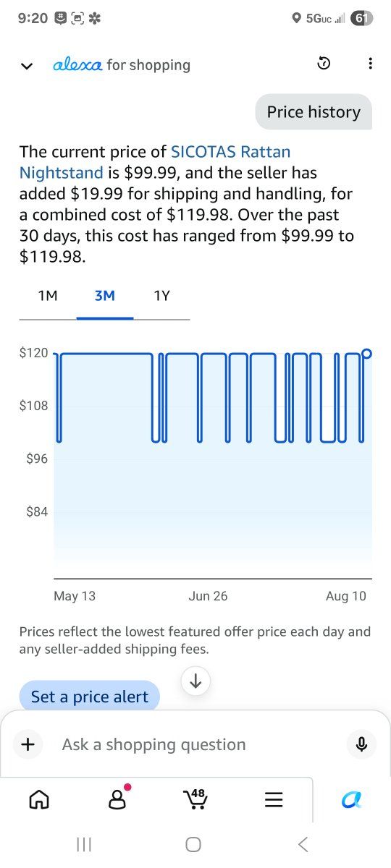391x868 pixels.
Task: Open the SICOTAS Rattan Nightstand product link
Action: tap(155, 162)
